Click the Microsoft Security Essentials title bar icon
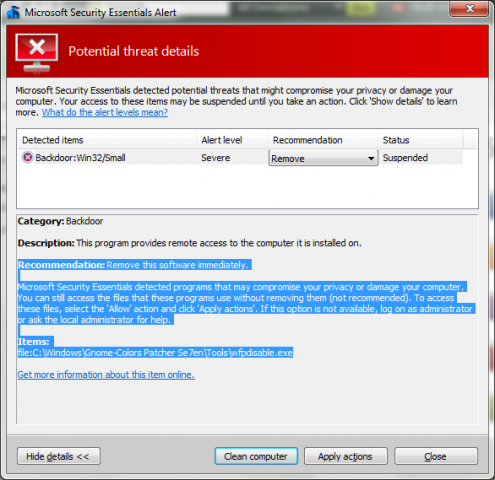The width and height of the screenshot is (495, 480). (x=13, y=12)
